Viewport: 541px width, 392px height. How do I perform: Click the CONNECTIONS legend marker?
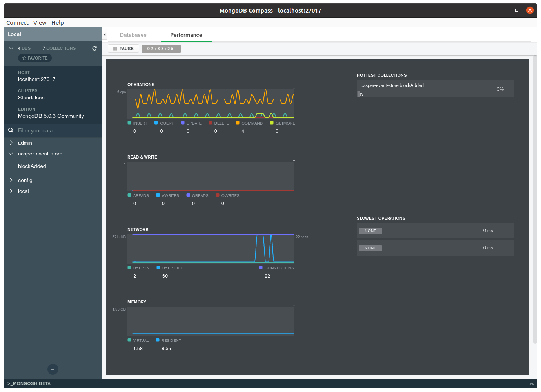tap(261, 267)
